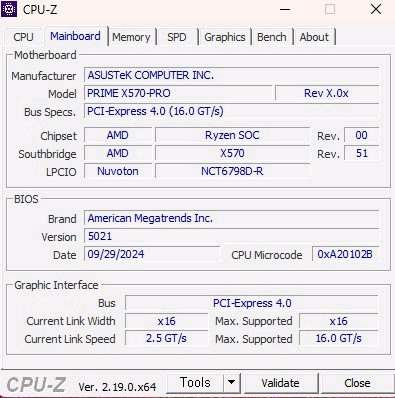Screen dimensions: 395x398
Task: Click the Chipset label
Action: point(58,136)
